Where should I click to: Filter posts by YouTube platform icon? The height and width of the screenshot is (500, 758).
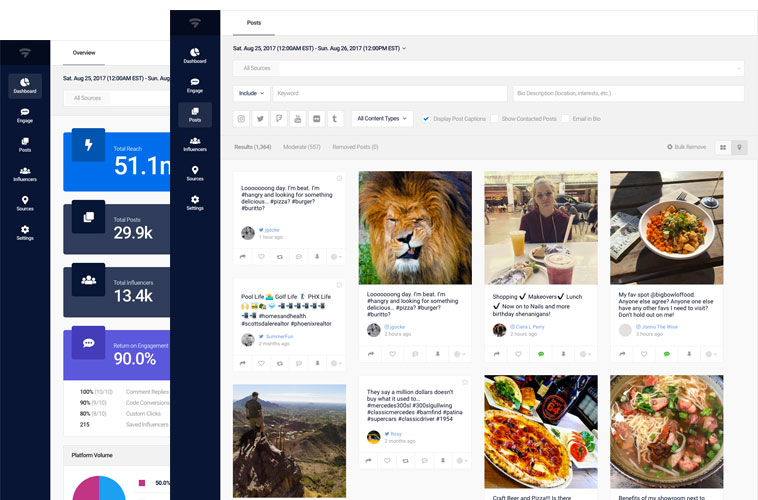coord(298,118)
